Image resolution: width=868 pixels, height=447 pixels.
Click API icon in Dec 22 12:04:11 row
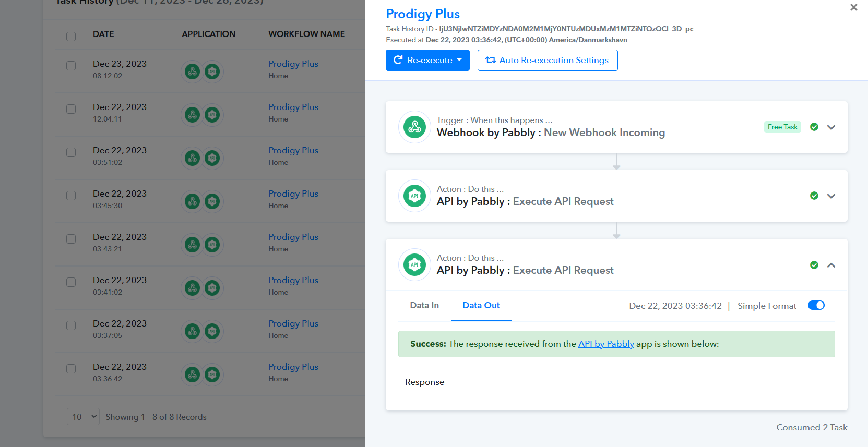tap(212, 115)
